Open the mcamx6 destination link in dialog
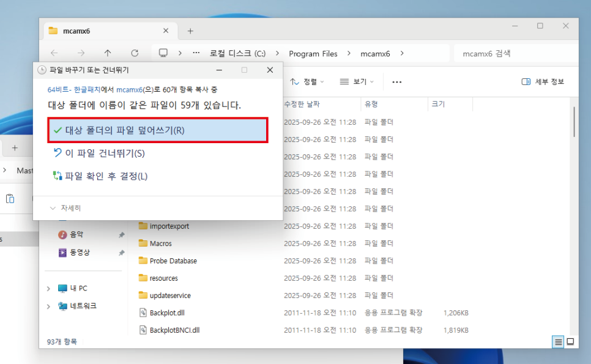 pyautogui.click(x=129, y=90)
